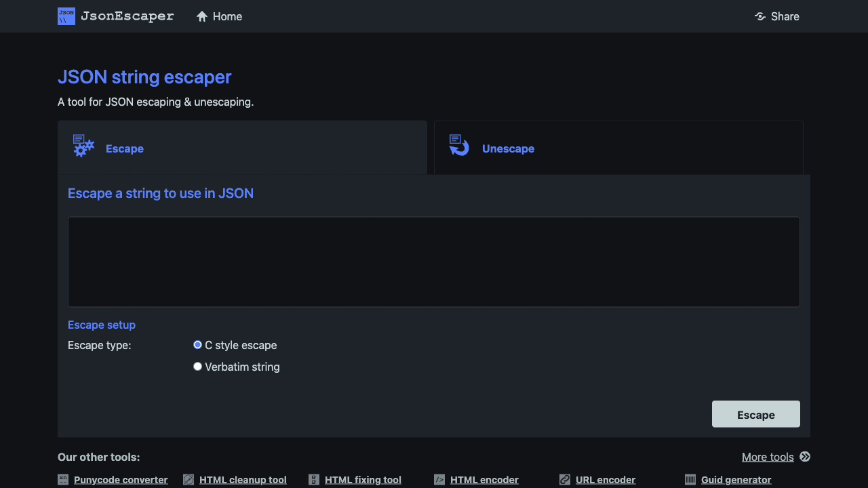Viewport: 868px width, 488px height.
Task: Click the HTML encoder link
Action: (485, 479)
